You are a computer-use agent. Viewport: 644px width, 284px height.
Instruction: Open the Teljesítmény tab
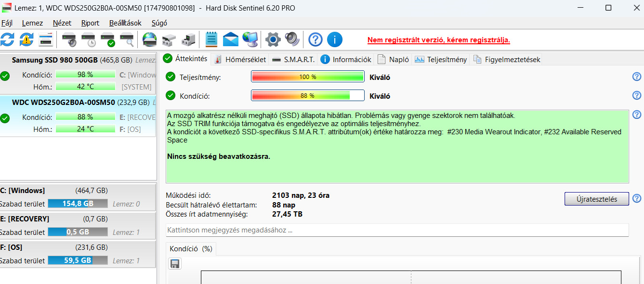point(441,60)
